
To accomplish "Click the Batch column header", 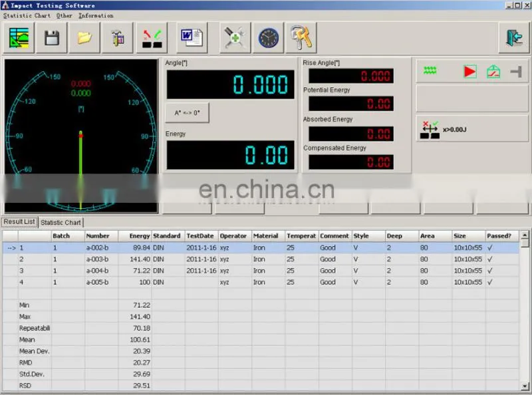I will pos(68,236).
